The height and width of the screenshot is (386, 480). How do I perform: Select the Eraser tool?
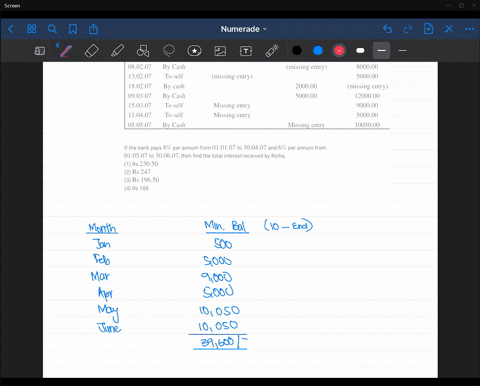[91, 51]
